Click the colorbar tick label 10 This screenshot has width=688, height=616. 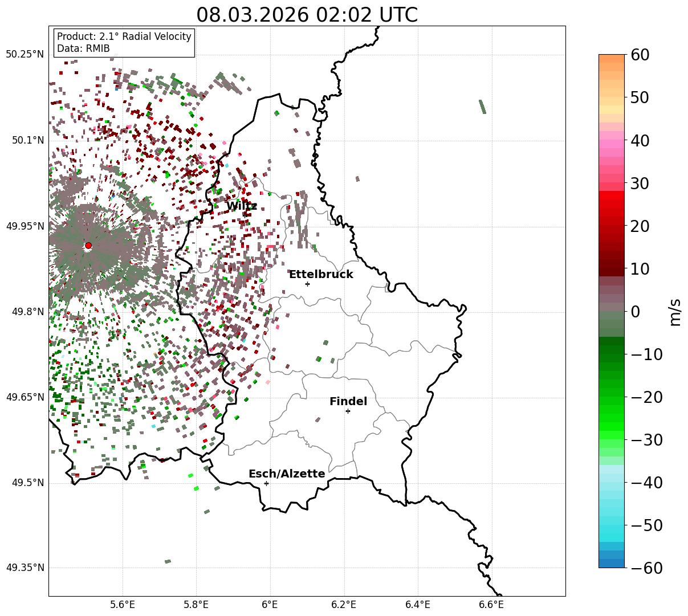(x=641, y=269)
